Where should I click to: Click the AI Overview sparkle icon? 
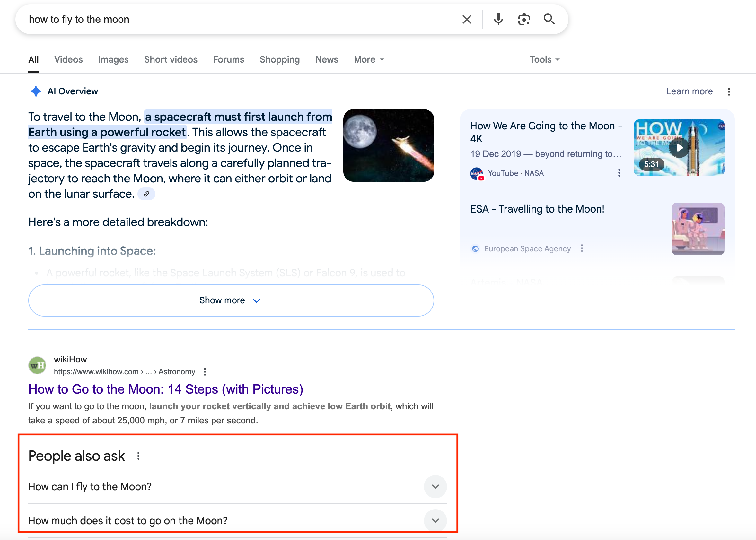[36, 91]
